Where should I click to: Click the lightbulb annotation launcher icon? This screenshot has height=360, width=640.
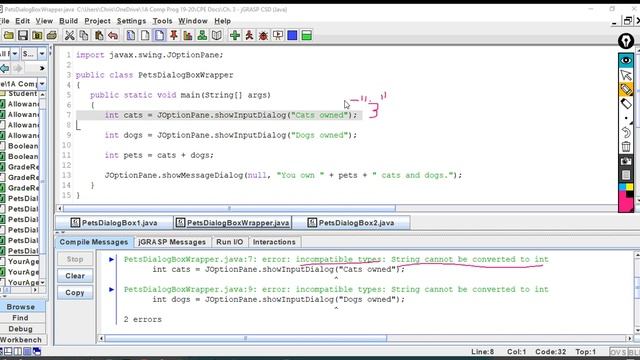coord(626,41)
